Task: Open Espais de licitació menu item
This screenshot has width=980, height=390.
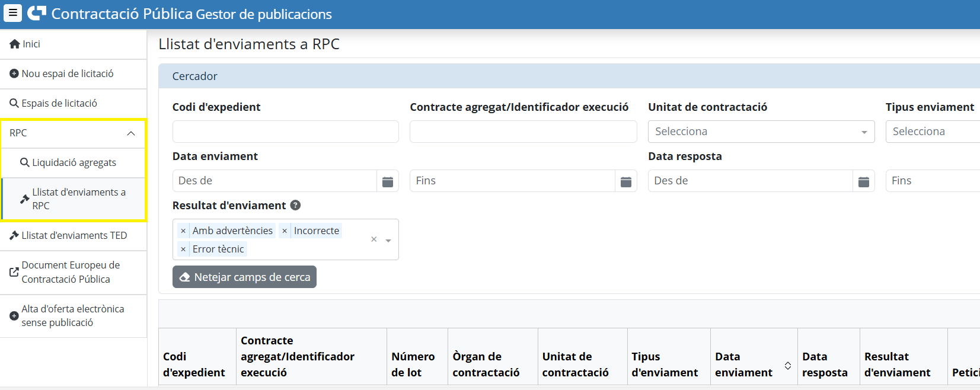Action: coord(59,104)
